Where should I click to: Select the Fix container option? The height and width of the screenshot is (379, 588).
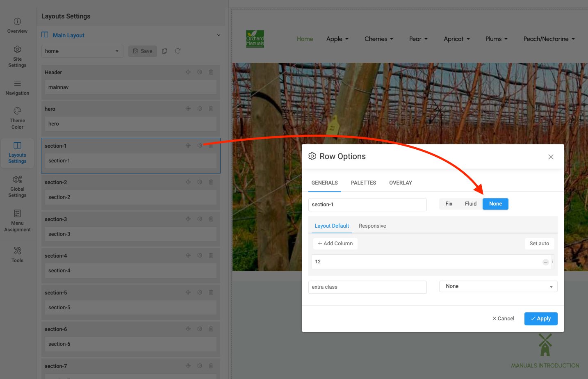(x=449, y=204)
